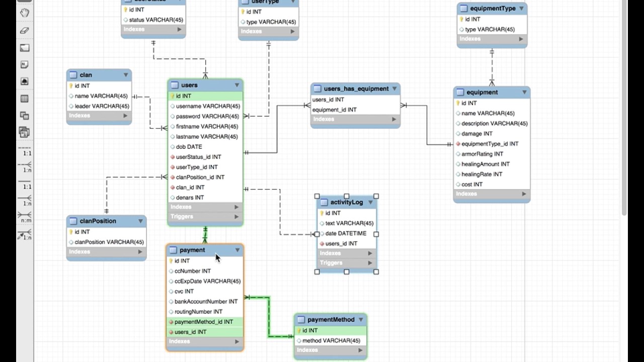Click the clan table header icon
The image size is (644, 362).
(73, 75)
